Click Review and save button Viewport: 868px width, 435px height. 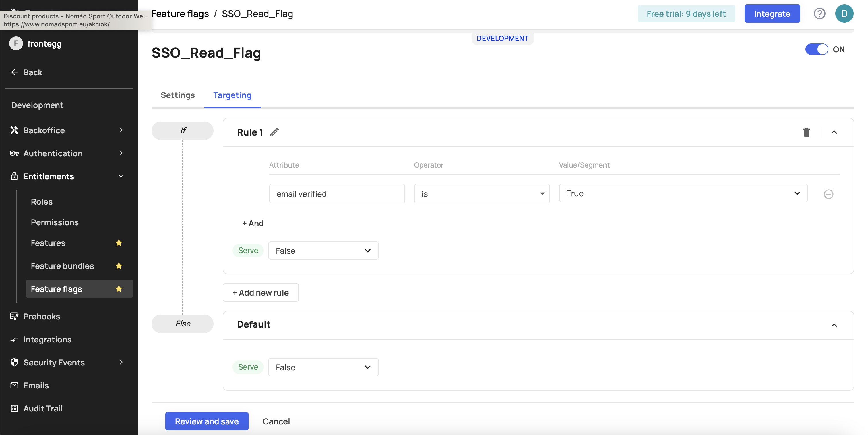(x=207, y=421)
